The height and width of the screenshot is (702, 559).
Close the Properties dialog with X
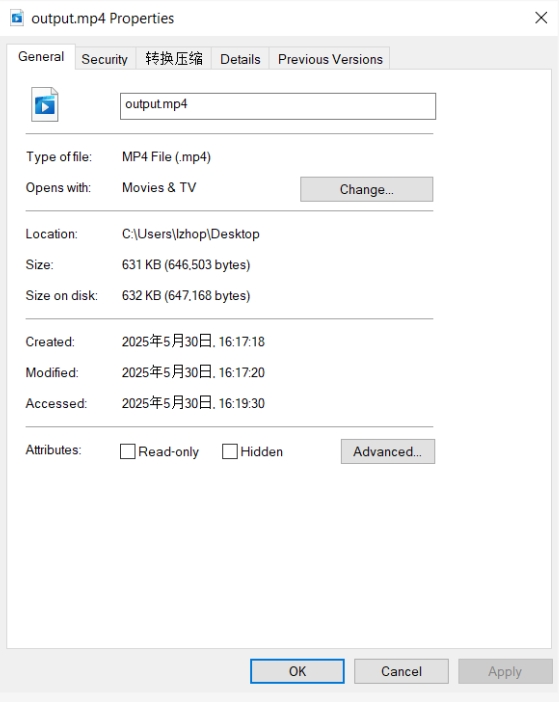point(541,18)
